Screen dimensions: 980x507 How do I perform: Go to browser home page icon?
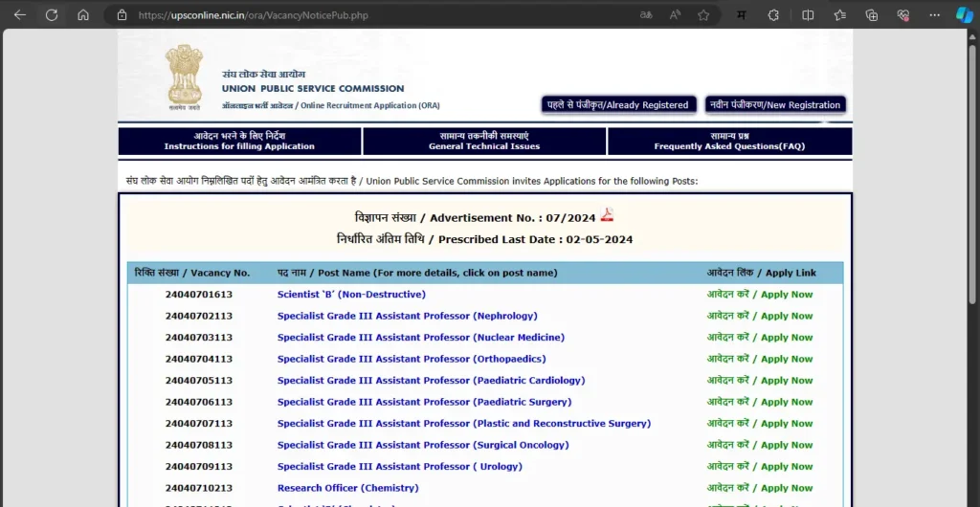(83, 15)
